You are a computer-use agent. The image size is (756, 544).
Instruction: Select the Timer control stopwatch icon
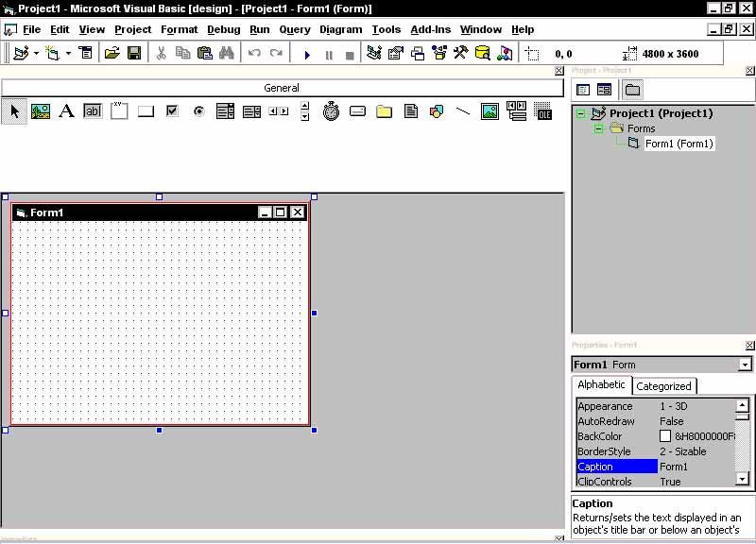point(331,111)
